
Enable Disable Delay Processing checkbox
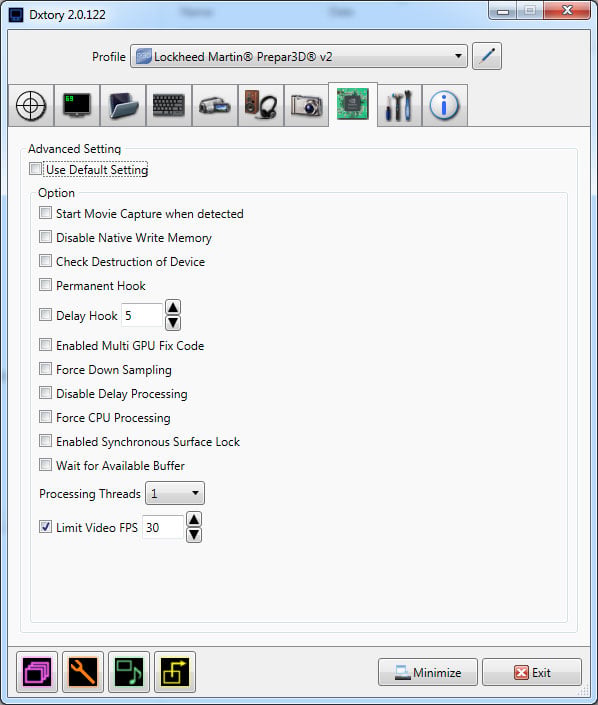pos(45,393)
